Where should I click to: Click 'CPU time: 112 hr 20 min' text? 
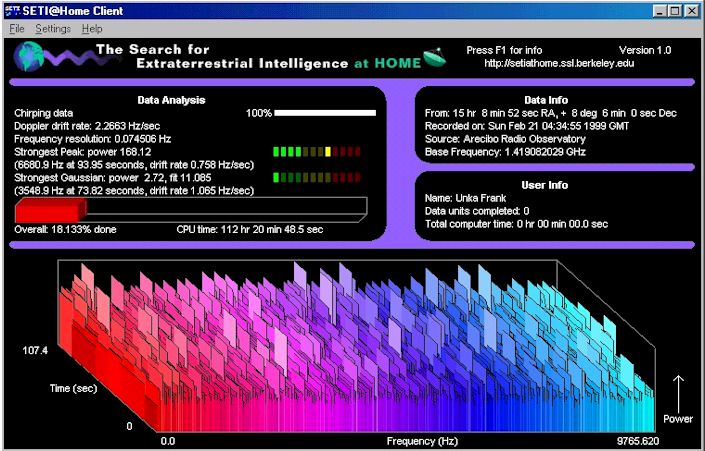(250, 229)
